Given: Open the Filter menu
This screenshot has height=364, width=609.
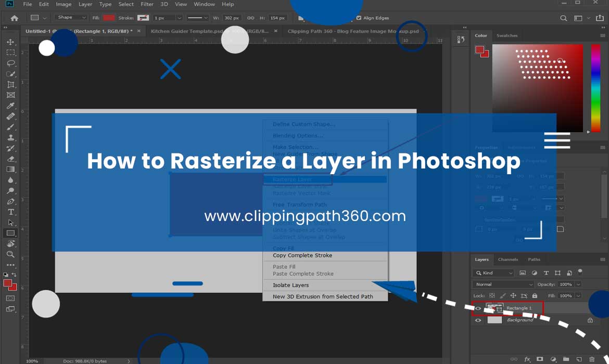Looking at the screenshot, I should [x=147, y=4].
